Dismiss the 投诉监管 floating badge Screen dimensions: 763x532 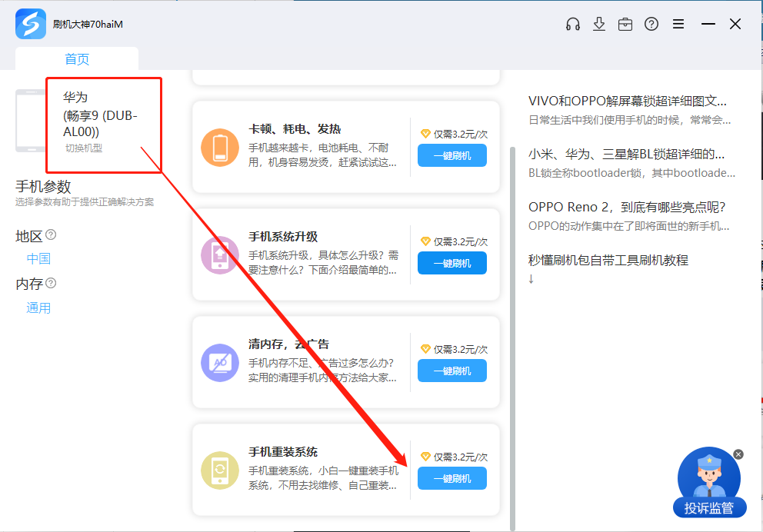tap(738, 454)
